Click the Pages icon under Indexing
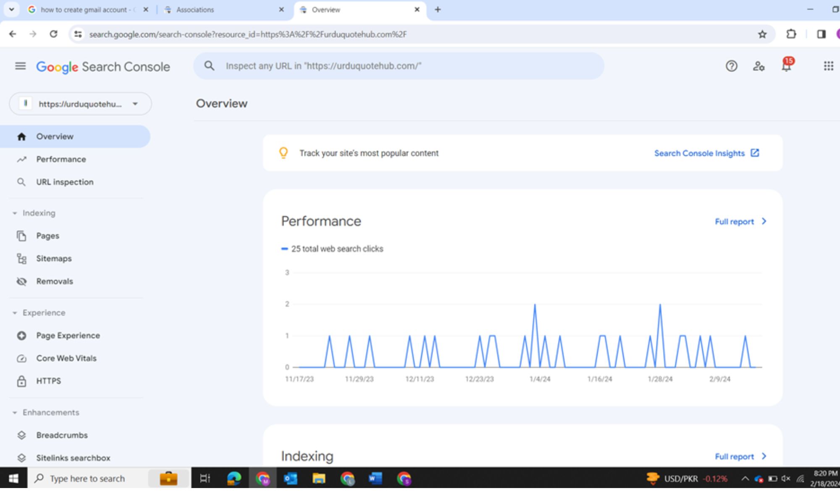Image resolution: width=840 pixels, height=504 pixels. [x=21, y=235]
